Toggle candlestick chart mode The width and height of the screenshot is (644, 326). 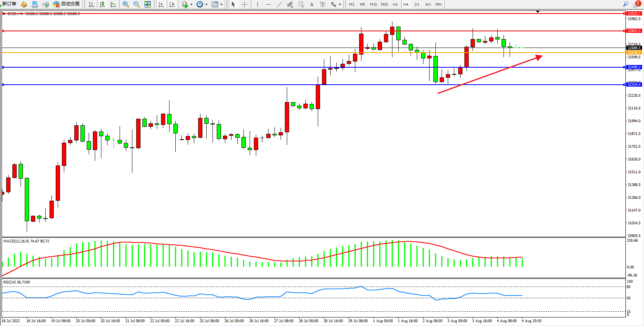(x=102, y=4)
